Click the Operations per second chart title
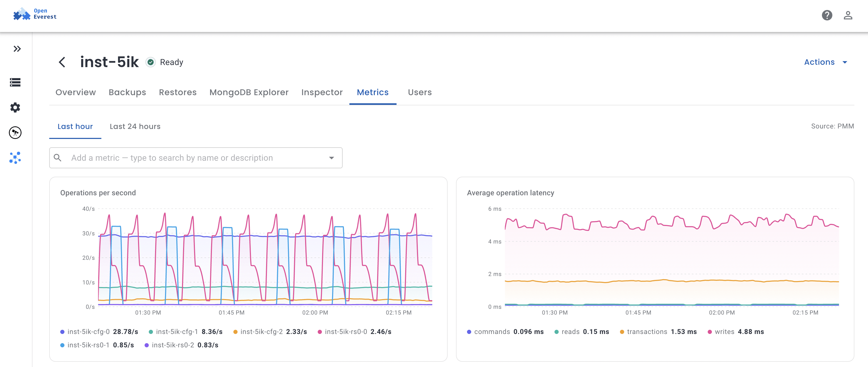This screenshot has width=868, height=367. click(98, 193)
